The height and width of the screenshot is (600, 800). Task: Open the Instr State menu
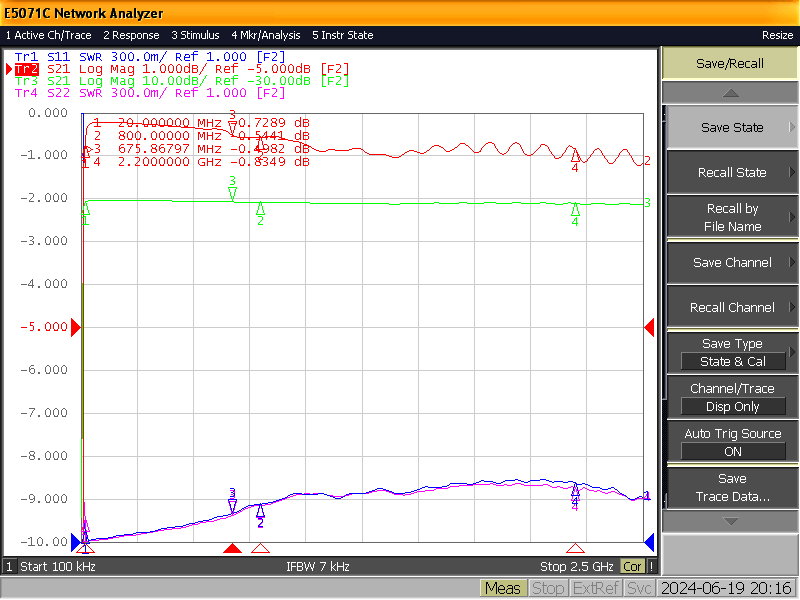click(x=342, y=35)
